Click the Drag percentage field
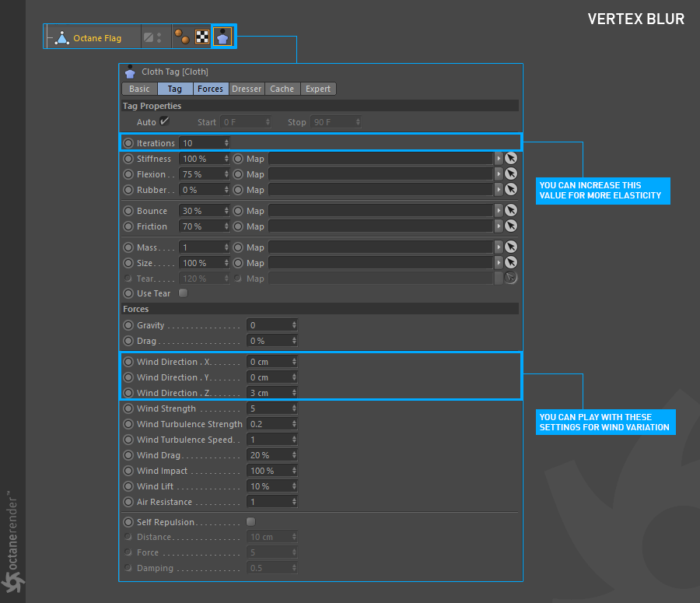700x603 pixels. coord(272,341)
